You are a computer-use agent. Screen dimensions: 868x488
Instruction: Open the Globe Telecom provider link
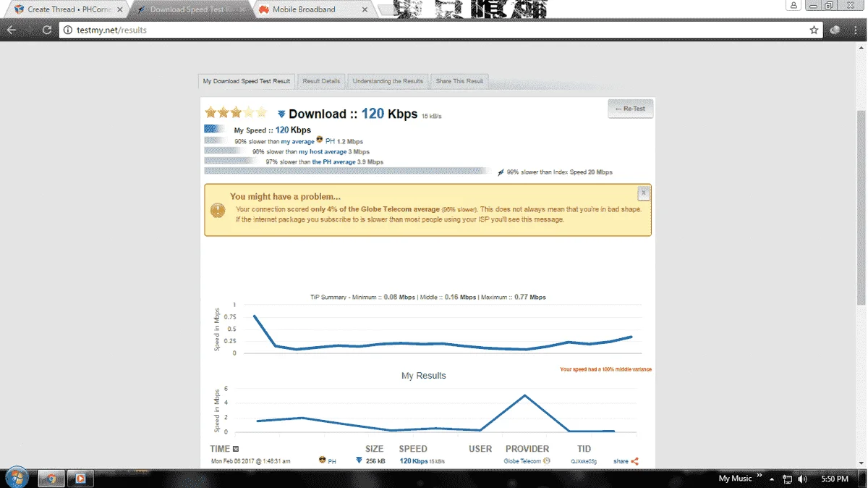point(522,461)
